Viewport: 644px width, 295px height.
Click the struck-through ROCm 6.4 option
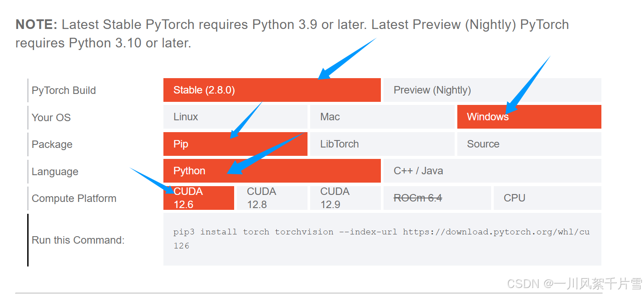tap(437, 198)
